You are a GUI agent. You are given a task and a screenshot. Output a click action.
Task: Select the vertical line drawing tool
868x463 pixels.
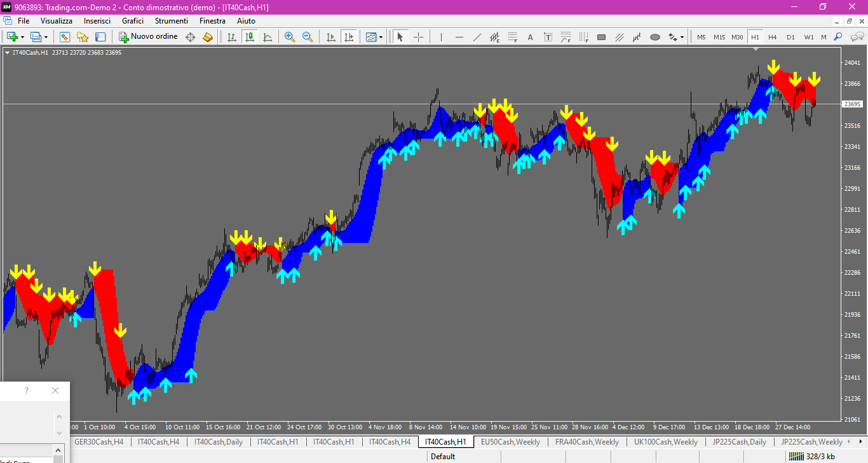click(441, 37)
